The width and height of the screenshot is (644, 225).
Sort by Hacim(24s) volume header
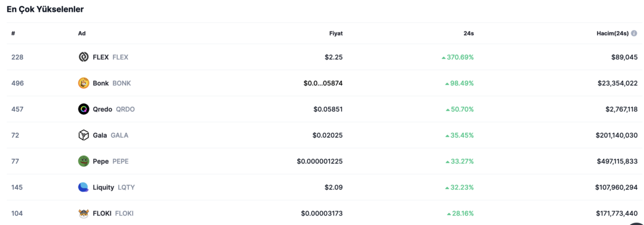click(612, 33)
